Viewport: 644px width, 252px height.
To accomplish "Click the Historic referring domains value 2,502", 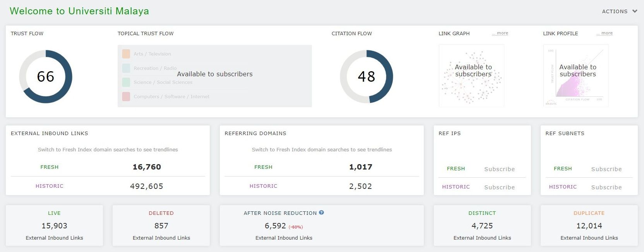I will [x=361, y=186].
